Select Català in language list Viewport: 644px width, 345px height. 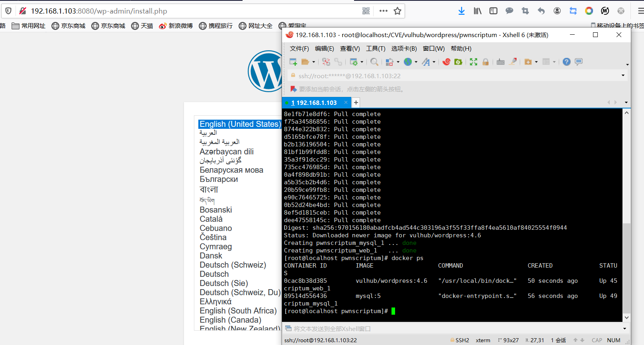coord(211,219)
